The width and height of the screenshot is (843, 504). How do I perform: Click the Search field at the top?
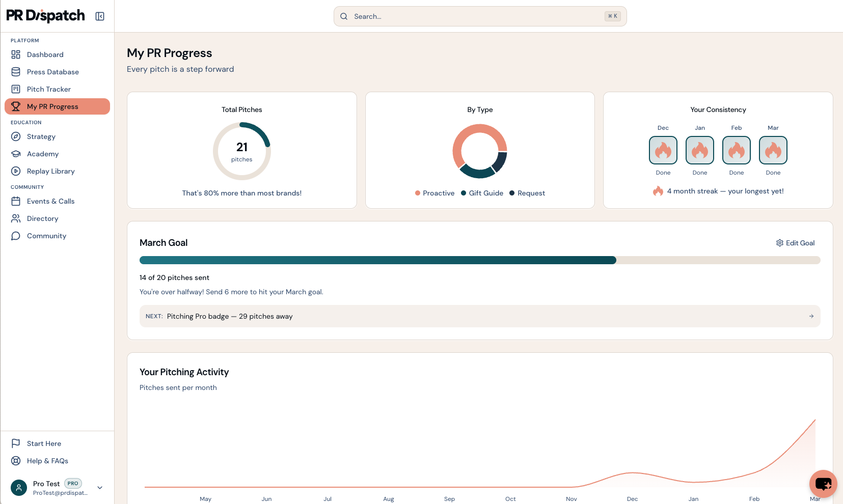(479, 16)
